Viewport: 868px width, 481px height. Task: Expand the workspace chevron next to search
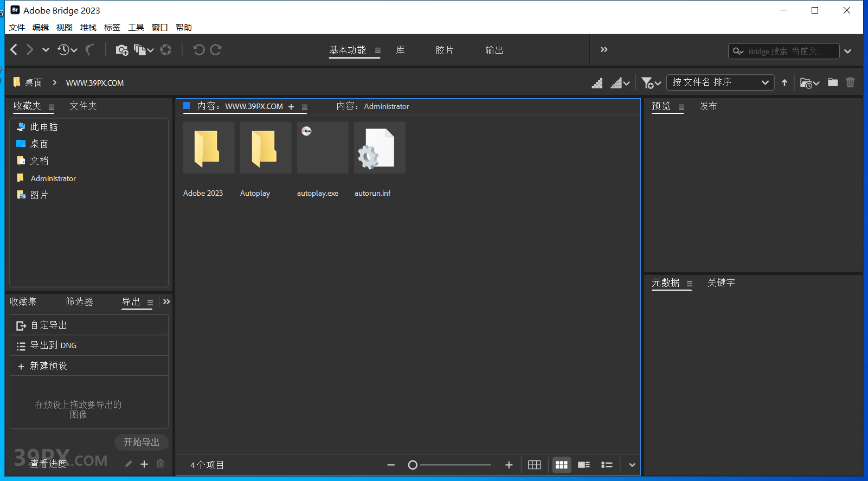pyautogui.click(x=848, y=51)
